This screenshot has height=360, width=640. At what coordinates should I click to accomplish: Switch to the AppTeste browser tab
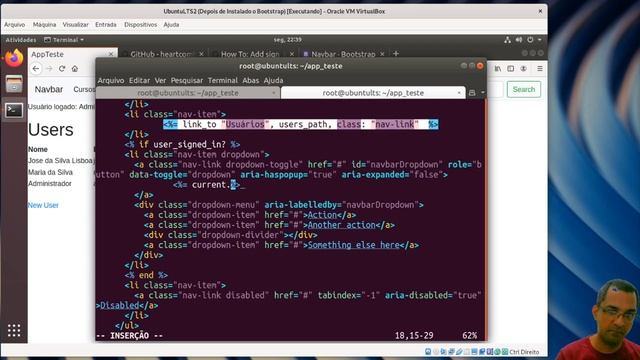point(72,54)
